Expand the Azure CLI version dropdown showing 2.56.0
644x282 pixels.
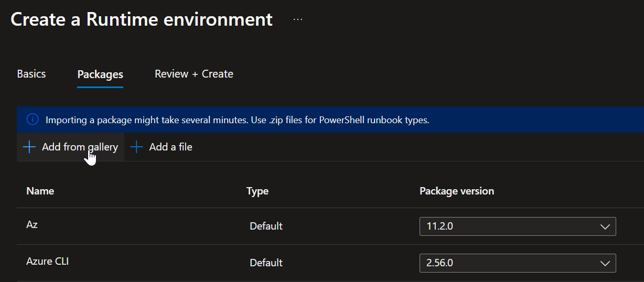click(518, 263)
